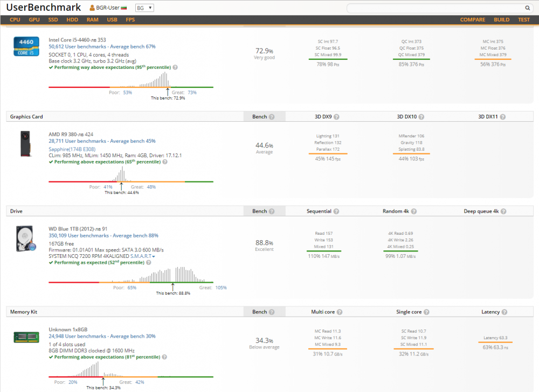Screen dimensions: 539x392
Task: Click help icon next to Deep queue 4k
Action: pos(503,211)
